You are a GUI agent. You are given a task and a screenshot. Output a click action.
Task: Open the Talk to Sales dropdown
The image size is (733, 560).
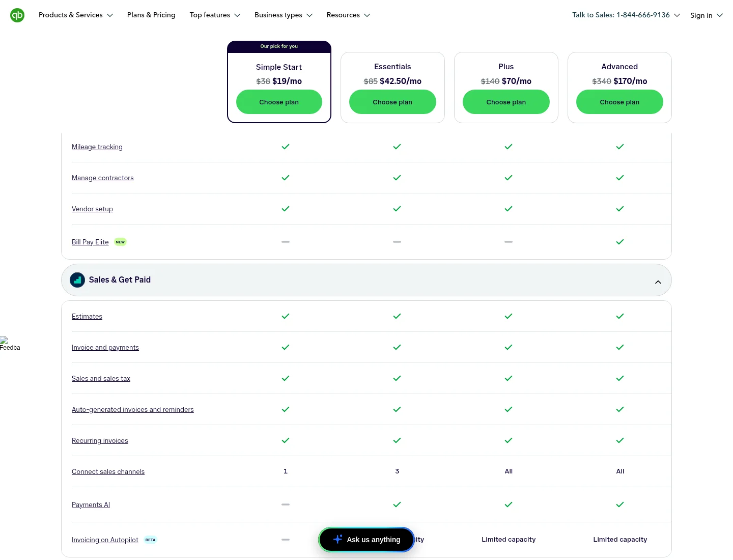(626, 15)
